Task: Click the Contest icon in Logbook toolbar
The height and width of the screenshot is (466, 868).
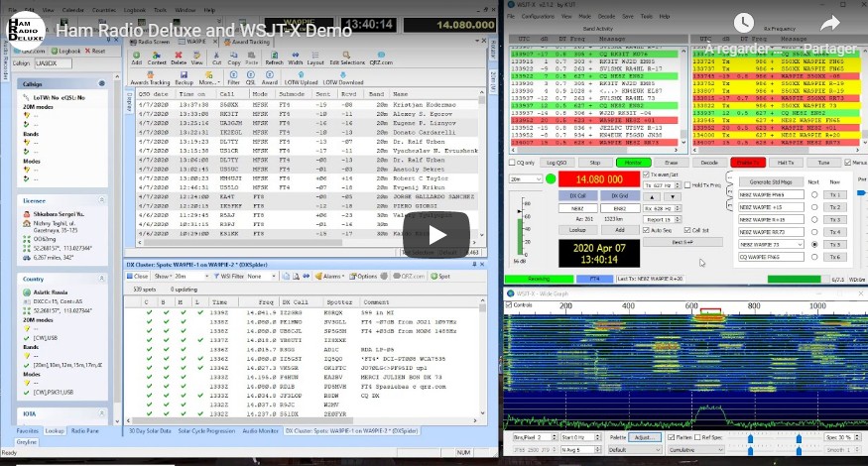Action: point(157,58)
